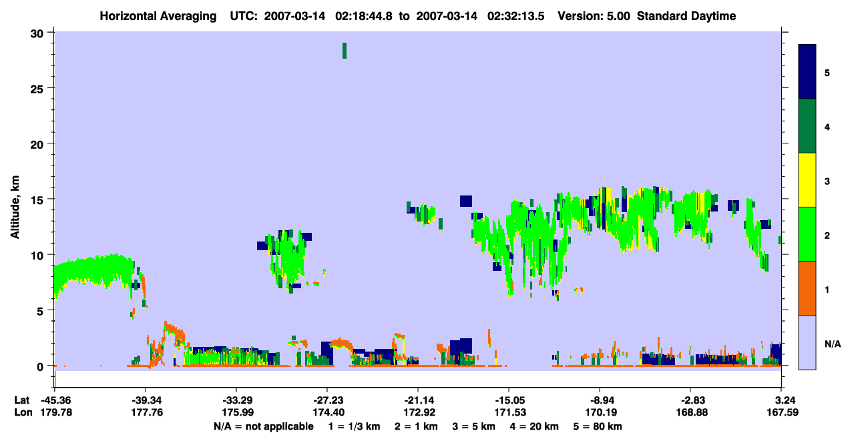
Task: Click the lavender N/A colorbar segment
Action: 807,342
